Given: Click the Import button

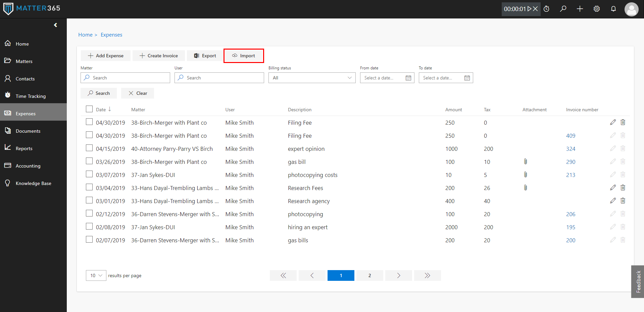Looking at the screenshot, I should [x=244, y=56].
